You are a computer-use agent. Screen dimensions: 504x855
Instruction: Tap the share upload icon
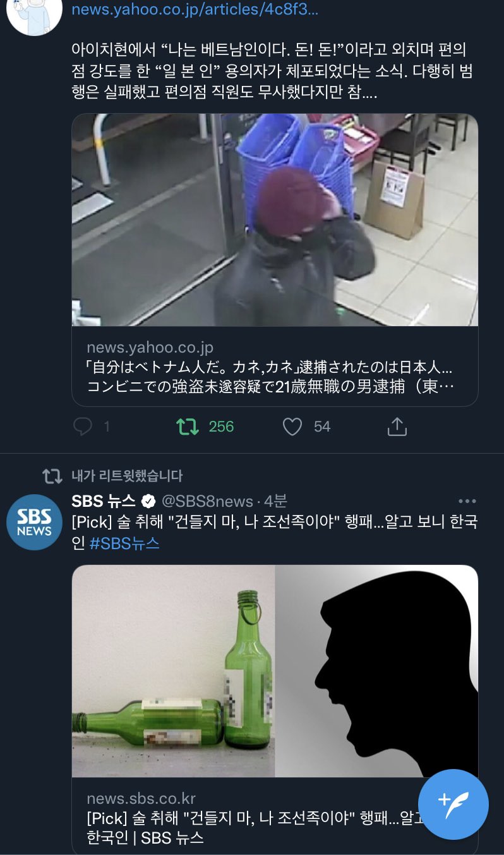(397, 427)
